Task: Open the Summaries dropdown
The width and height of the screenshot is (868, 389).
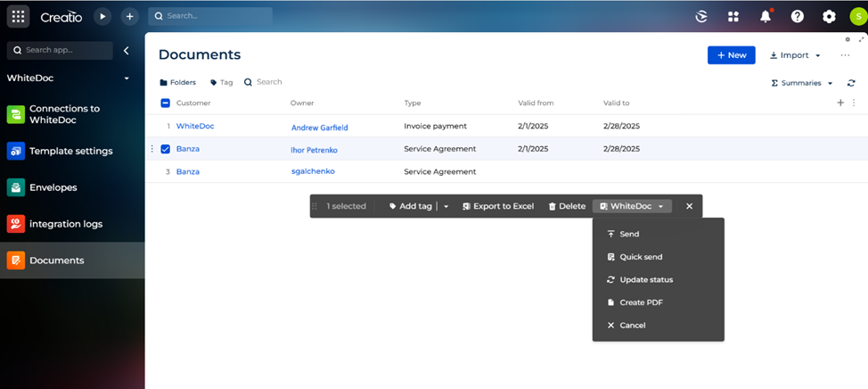Action: (802, 83)
